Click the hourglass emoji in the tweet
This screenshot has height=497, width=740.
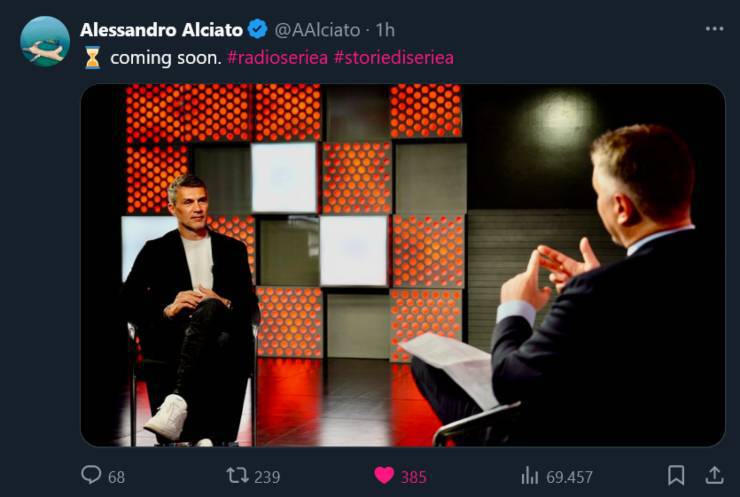click(x=92, y=58)
